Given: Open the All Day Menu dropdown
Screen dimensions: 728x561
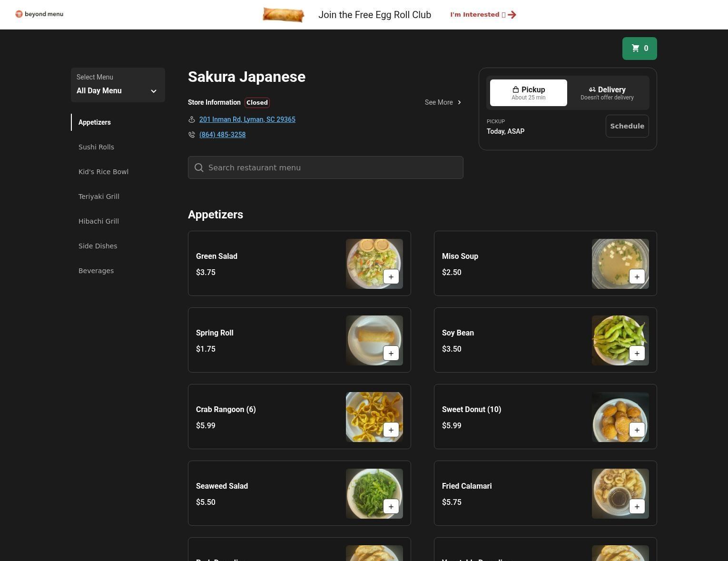Looking at the screenshot, I should [118, 85].
